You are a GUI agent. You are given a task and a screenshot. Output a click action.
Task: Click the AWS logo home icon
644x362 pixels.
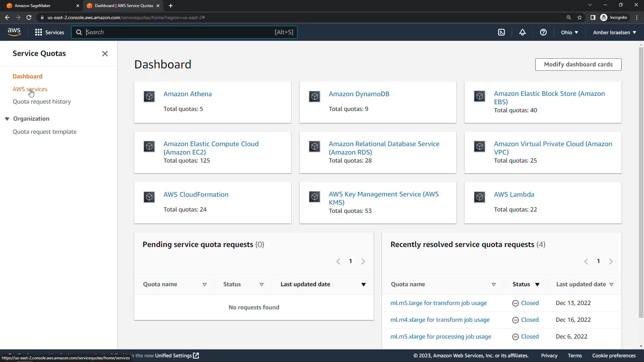pos(14,32)
